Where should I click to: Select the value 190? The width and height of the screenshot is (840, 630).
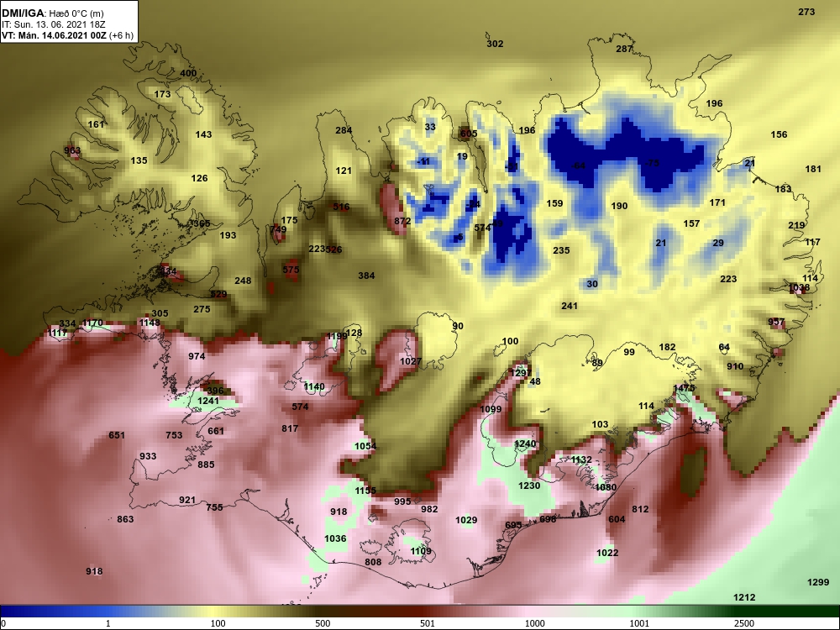[619, 206]
